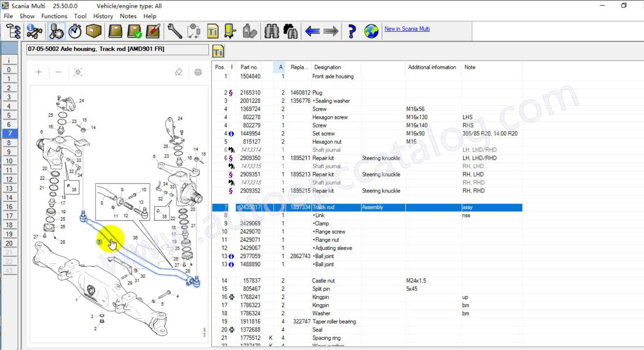Open the yellow vehicle lift icon
644x350 pixels.
[230, 31]
